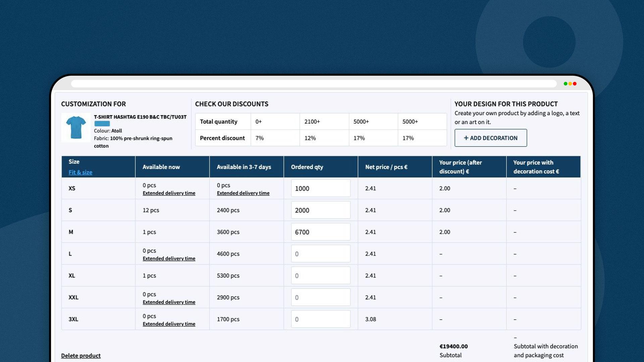
Task: Select the M ordered qty field showing 6700
Action: tap(320, 232)
